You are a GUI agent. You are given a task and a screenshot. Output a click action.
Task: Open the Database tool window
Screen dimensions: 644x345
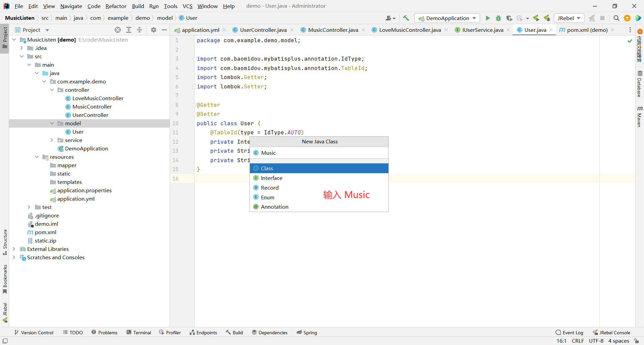tap(639, 84)
